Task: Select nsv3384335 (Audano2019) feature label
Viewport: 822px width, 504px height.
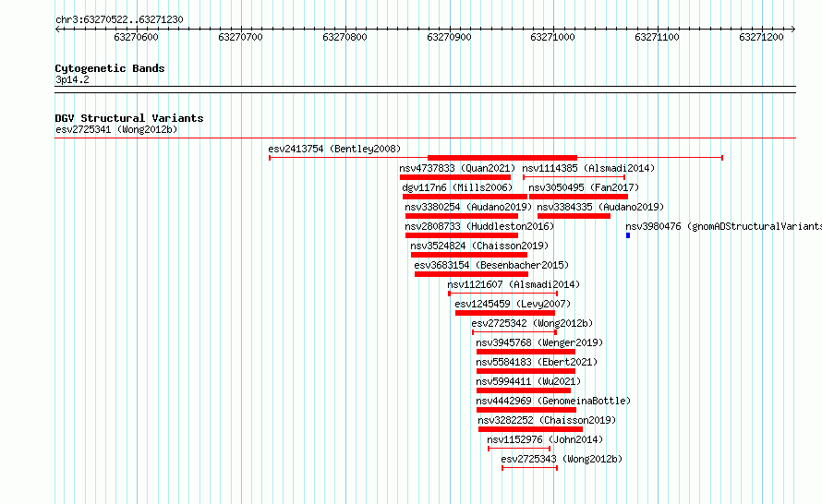Action: pyautogui.click(x=600, y=207)
